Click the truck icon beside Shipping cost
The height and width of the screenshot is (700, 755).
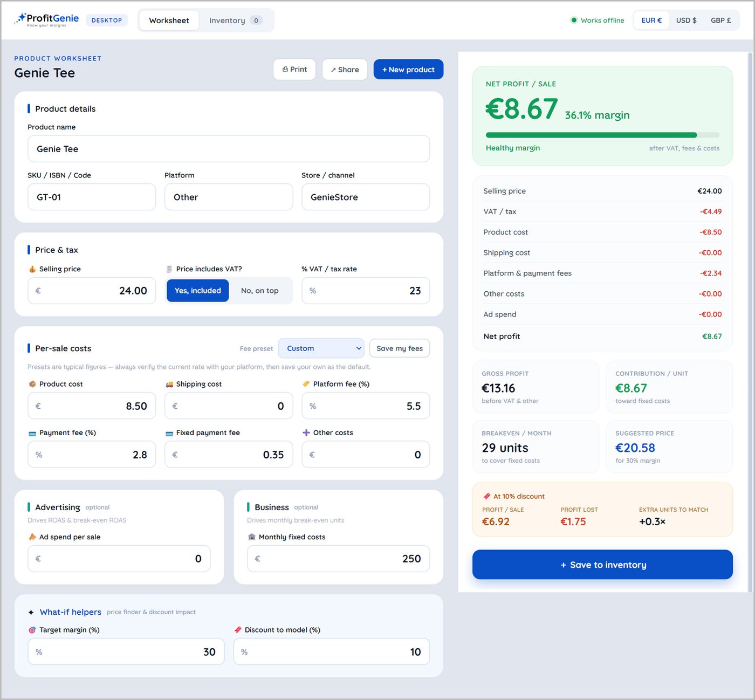click(169, 384)
